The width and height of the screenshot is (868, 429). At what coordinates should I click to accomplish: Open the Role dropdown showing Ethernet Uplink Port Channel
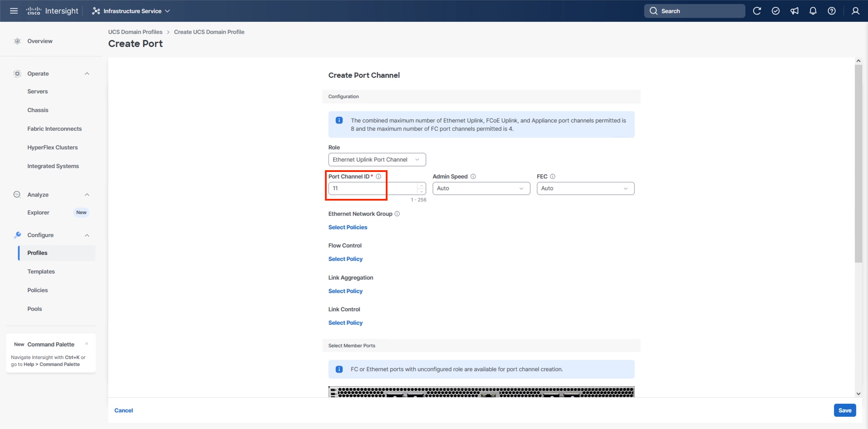(x=376, y=159)
